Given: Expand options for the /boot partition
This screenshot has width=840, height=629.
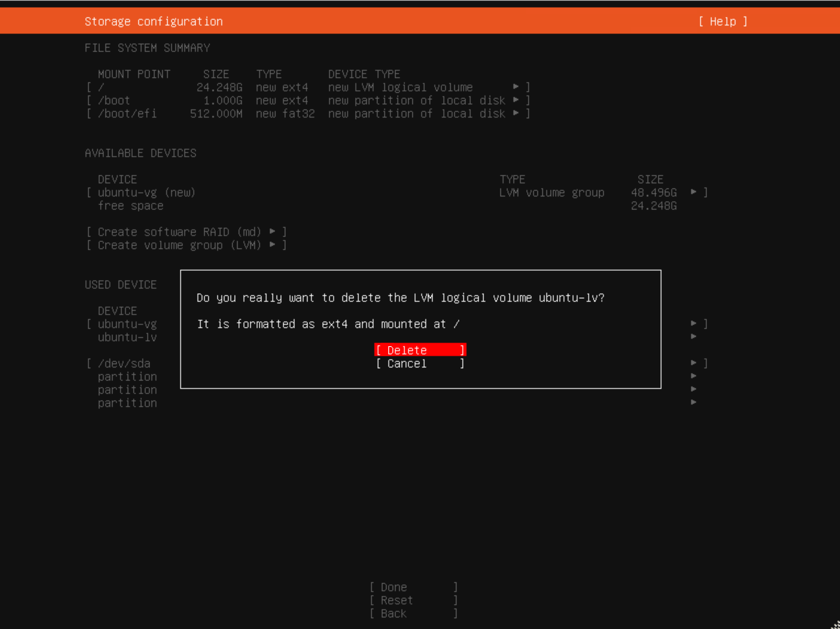Looking at the screenshot, I should point(517,100).
